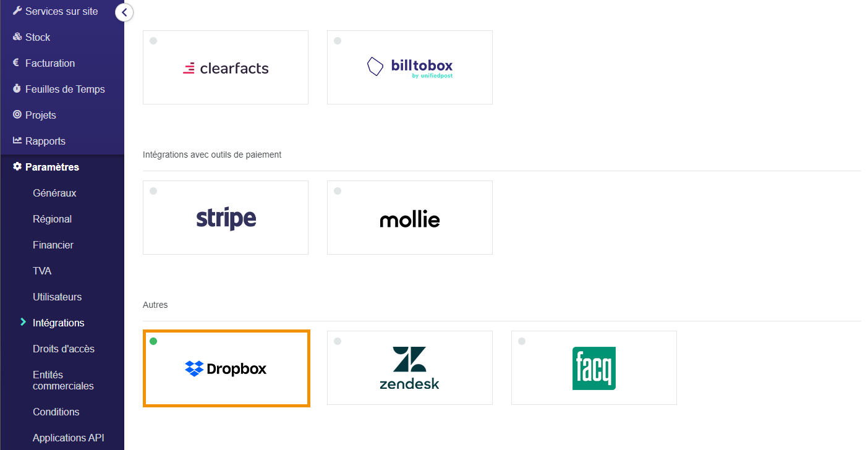The image size is (868, 450).
Task: Open the Applications API link
Action: 69,438
